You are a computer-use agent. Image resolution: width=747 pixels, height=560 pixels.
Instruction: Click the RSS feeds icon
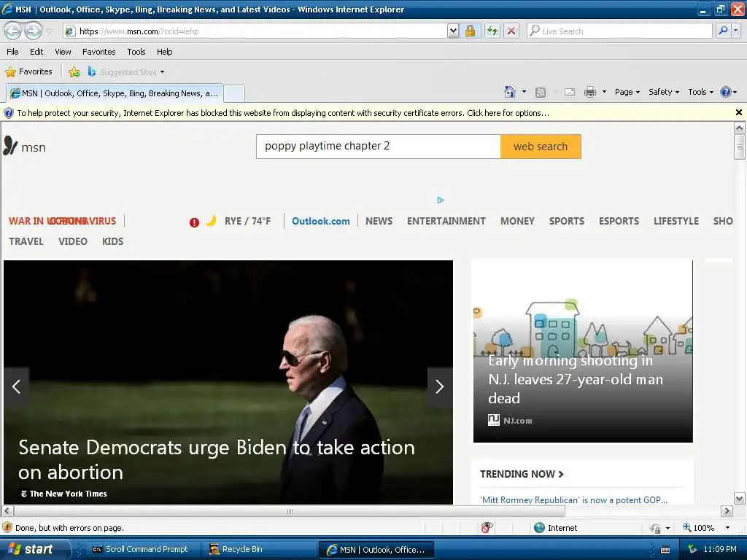coord(541,92)
